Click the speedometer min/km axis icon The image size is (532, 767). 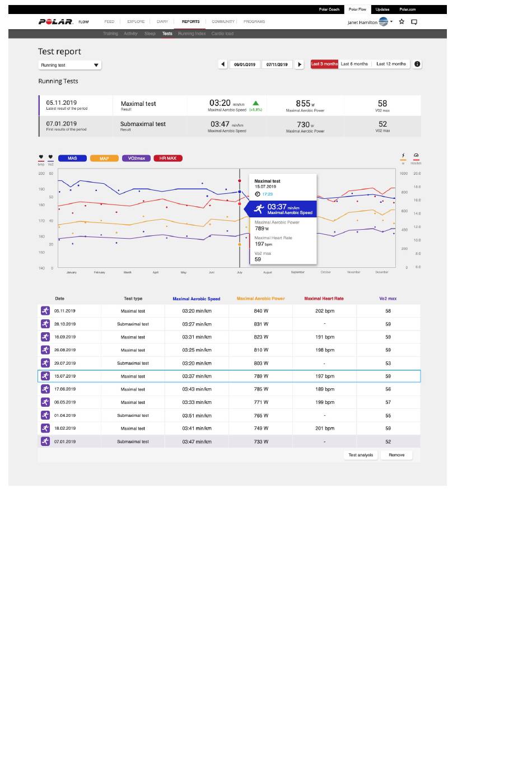point(416,156)
